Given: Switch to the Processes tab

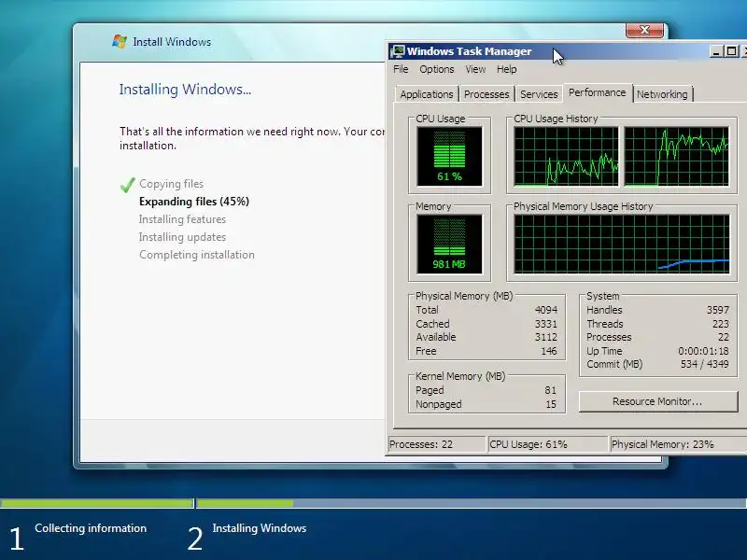Looking at the screenshot, I should pyautogui.click(x=486, y=94).
